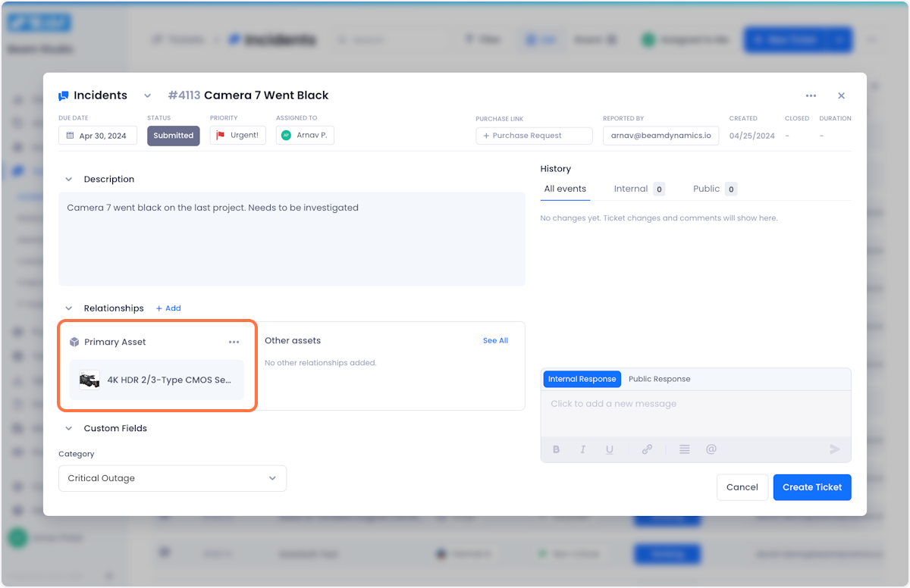Toggle bold formatting in the message editor

click(556, 449)
